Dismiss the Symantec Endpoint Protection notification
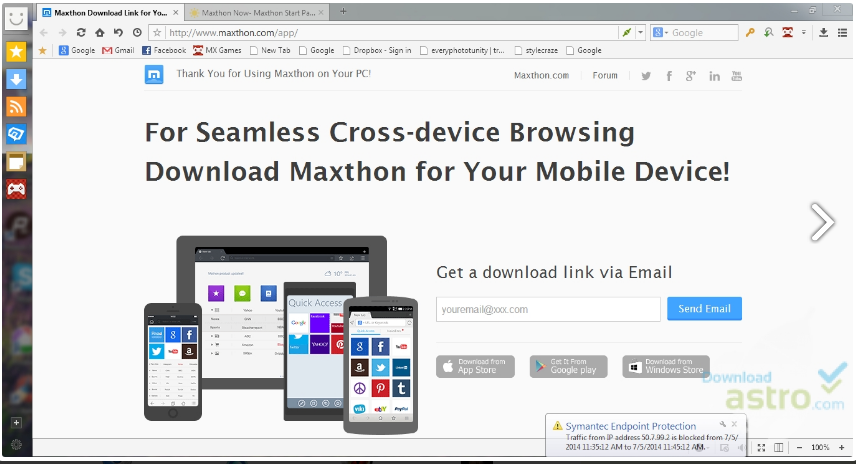This screenshot has width=856, height=464. click(734, 424)
